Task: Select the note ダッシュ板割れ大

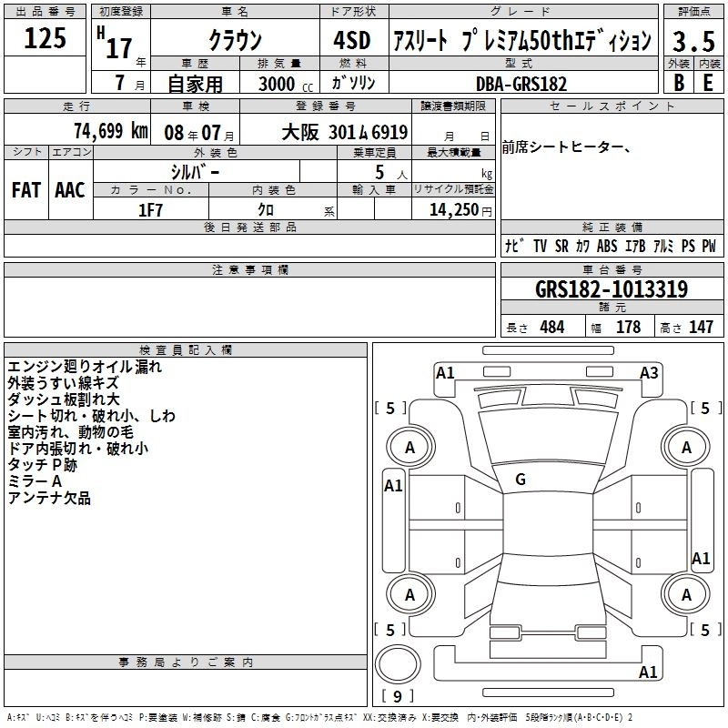Action: click(x=64, y=399)
